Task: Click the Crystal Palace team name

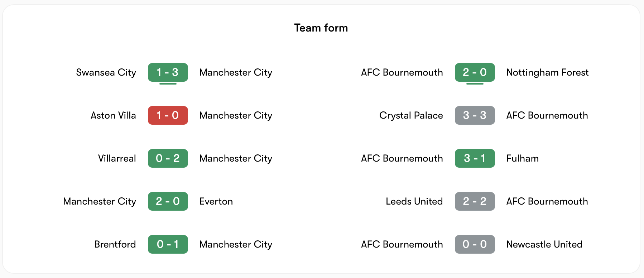Action: tap(411, 115)
